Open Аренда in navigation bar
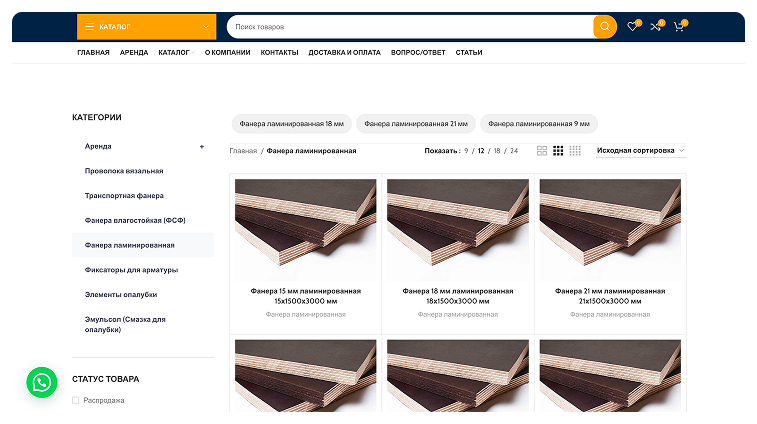Image resolution: width=757 pixels, height=424 pixels. (x=134, y=53)
